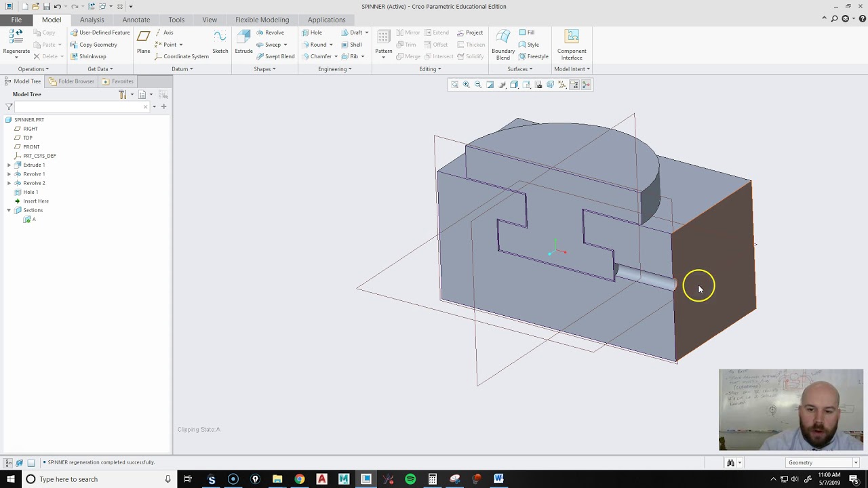Click User-Defined Feature

pyautogui.click(x=100, y=33)
